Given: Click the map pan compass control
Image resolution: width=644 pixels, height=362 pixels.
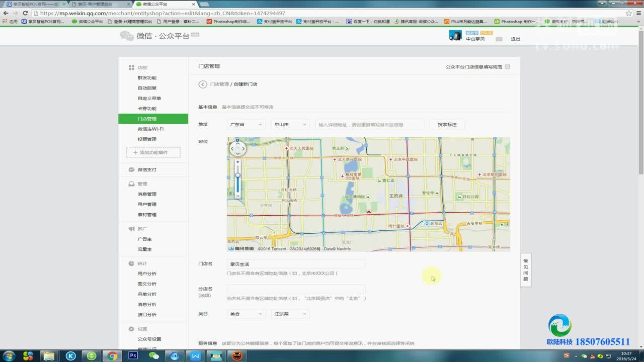Looking at the screenshot, I should pyautogui.click(x=237, y=148).
